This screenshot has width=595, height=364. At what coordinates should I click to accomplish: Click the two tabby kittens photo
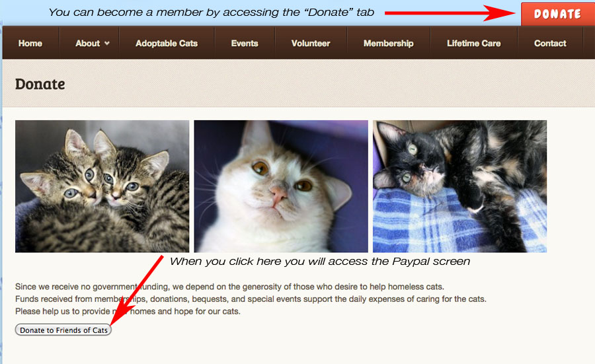(x=102, y=186)
